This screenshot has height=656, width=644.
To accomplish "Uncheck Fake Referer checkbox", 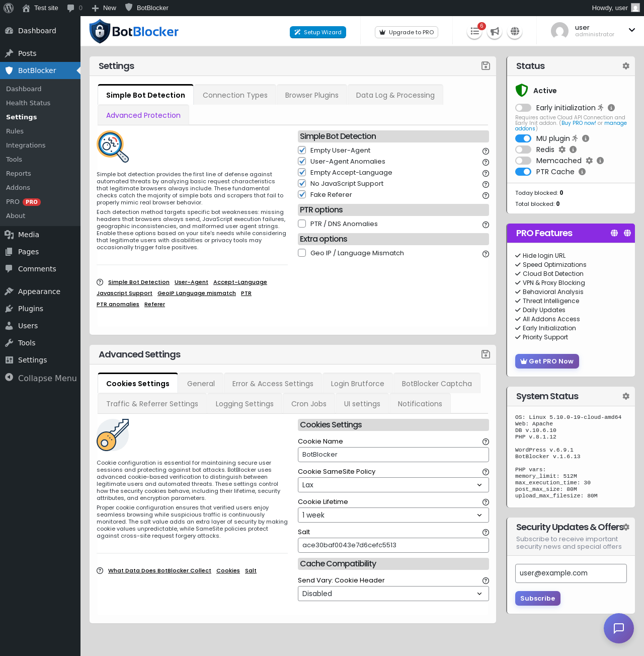I will [x=302, y=194].
